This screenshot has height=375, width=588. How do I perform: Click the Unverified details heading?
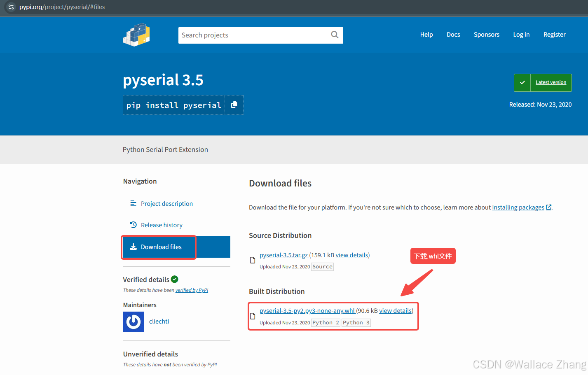pyautogui.click(x=150, y=354)
